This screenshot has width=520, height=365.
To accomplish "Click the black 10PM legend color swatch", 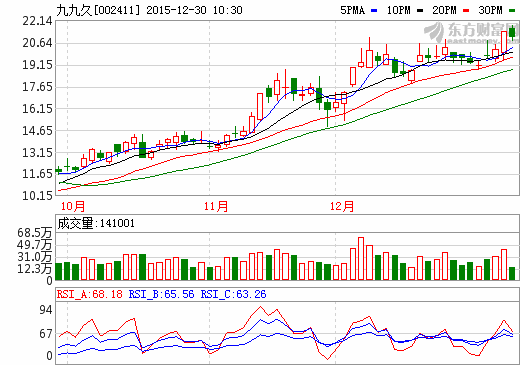I will pos(420,11).
